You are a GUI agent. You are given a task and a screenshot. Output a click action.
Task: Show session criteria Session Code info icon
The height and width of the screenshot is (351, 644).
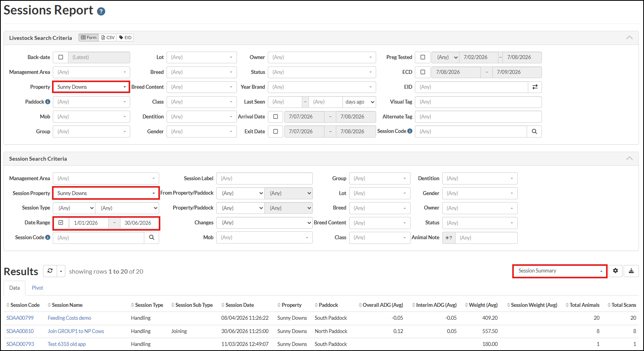point(48,237)
